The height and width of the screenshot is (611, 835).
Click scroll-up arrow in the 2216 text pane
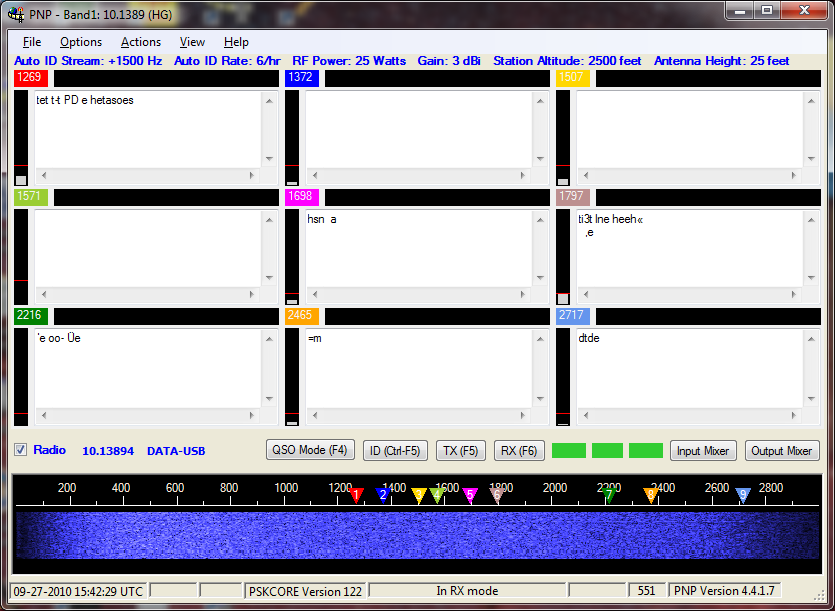coord(269,339)
